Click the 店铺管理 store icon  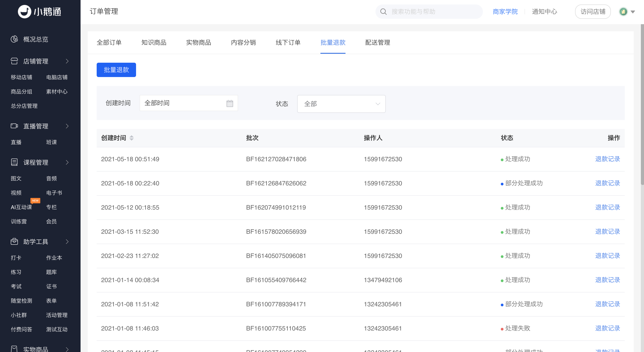coord(14,61)
